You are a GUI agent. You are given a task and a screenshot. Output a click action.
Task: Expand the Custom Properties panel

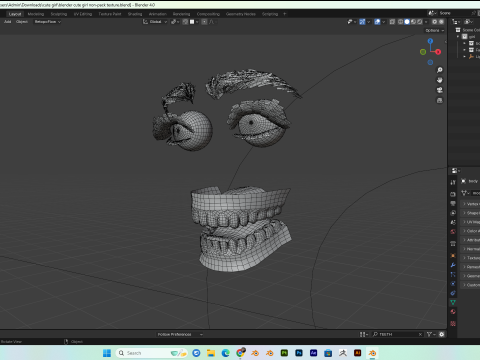(x=471, y=285)
